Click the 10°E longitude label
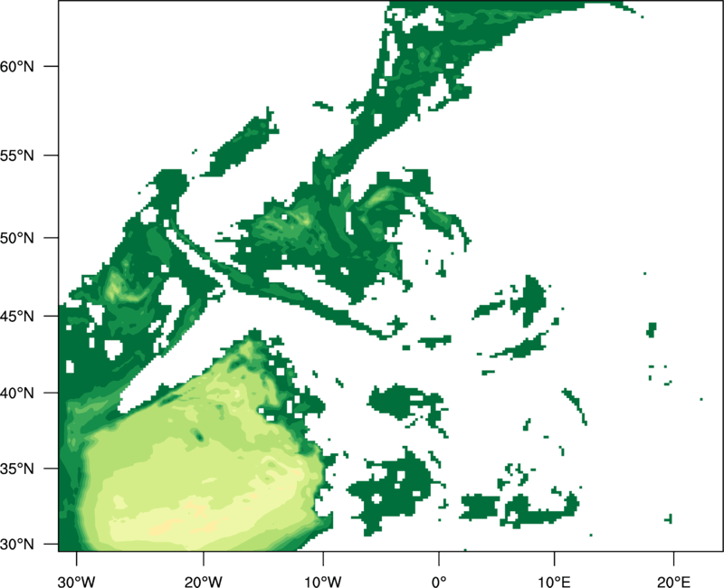The image size is (724, 588). point(553,582)
